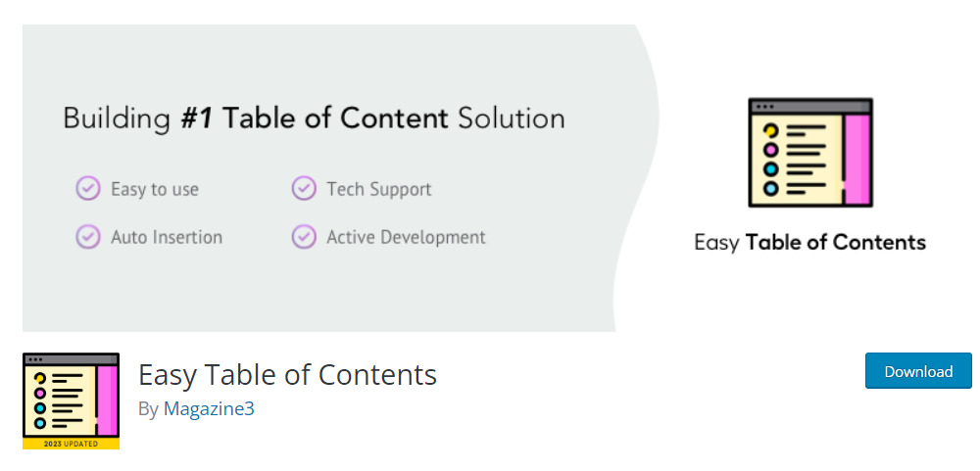Screen dimensions: 980x471
Task: Click the checkmark icon beside Tech Support
Action: tap(304, 189)
